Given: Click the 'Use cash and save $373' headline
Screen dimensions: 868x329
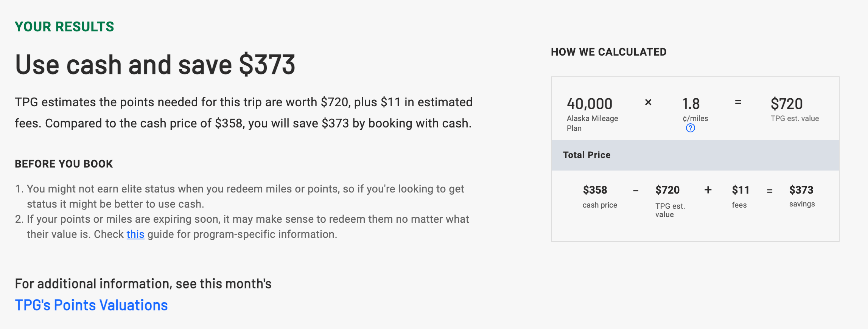Looking at the screenshot, I should pos(155,65).
